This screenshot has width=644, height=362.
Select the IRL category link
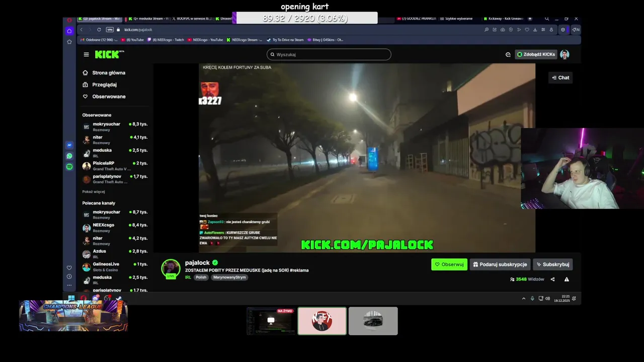pyautogui.click(x=188, y=277)
